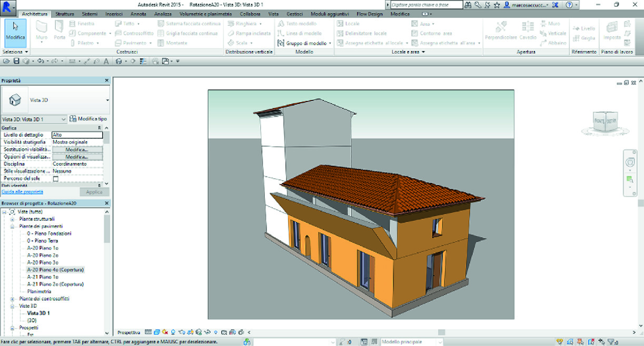Select the Linea di modello tool

point(300,33)
